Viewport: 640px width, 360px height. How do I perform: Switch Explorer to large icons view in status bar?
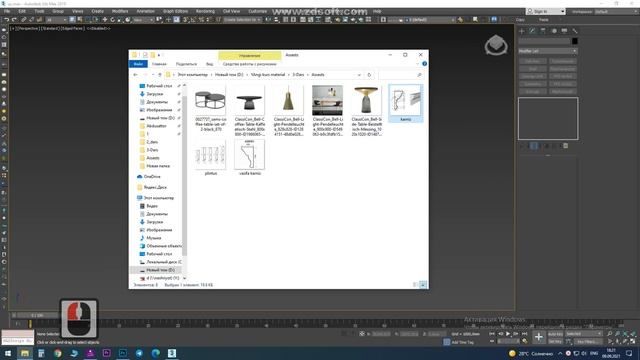(x=423, y=285)
